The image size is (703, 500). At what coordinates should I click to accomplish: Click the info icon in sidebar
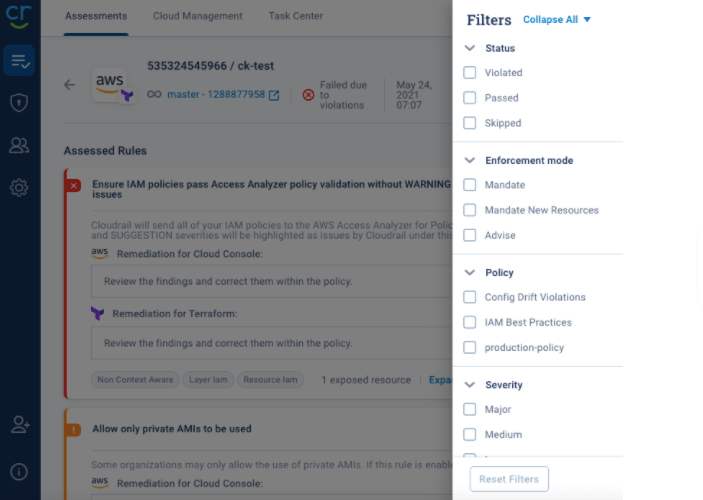coord(19,471)
